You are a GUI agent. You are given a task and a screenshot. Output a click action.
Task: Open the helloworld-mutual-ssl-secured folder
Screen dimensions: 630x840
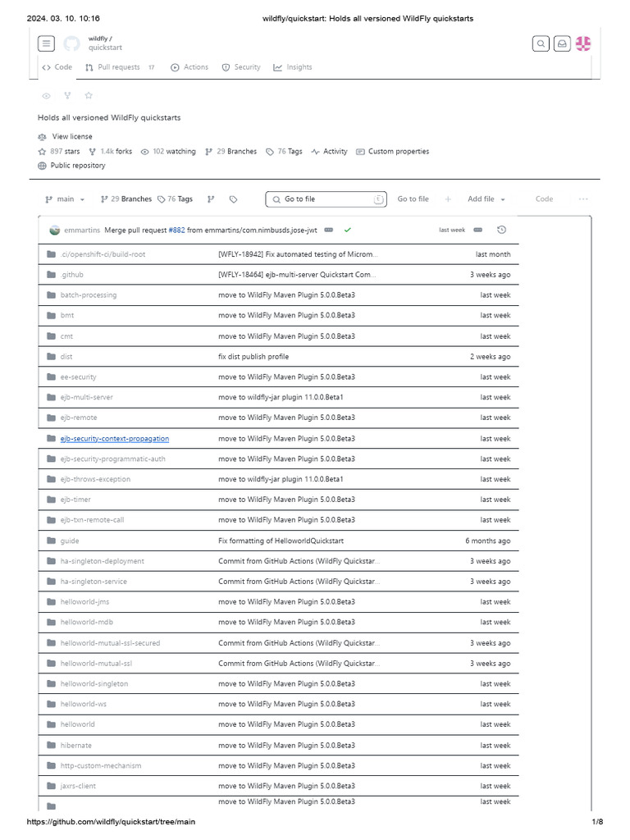pos(111,643)
